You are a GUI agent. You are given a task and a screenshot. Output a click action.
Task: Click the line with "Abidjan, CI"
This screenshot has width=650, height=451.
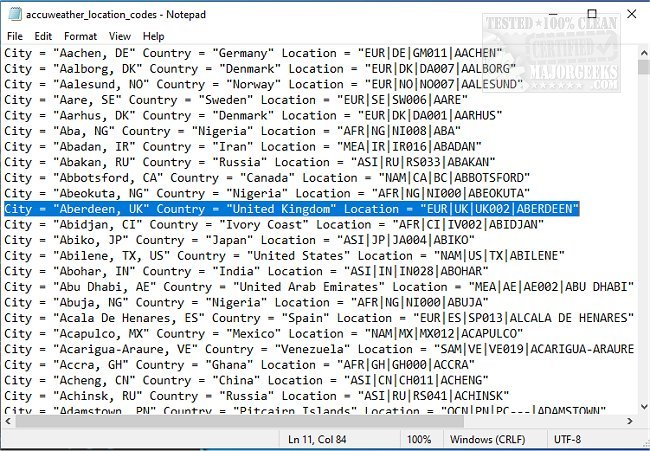[x=274, y=225]
